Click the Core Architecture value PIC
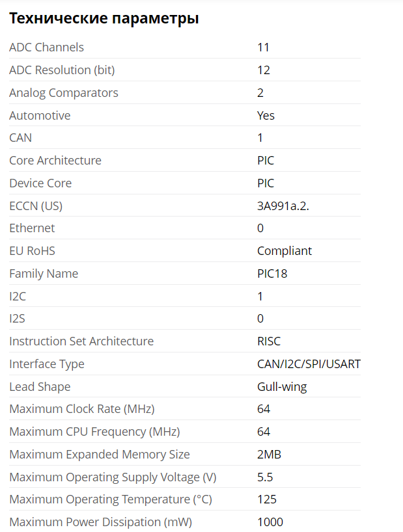 pyautogui.click(x=266, y=160)
